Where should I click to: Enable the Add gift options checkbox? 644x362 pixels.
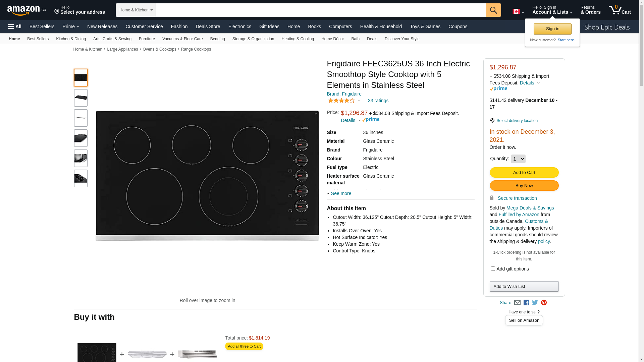[493, 269]
